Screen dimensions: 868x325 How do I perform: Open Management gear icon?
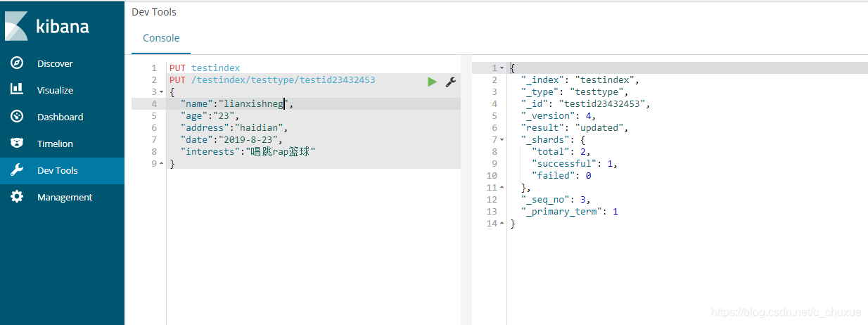(x=17, y=196)
